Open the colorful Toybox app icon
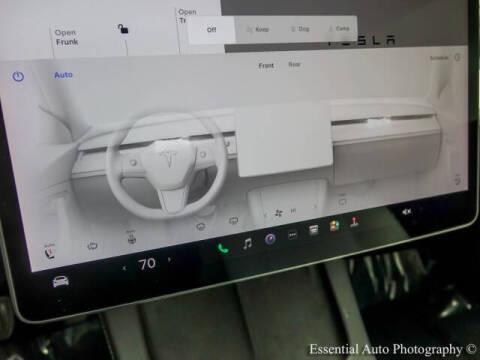Screen dimensions: 480x360 pos(334,226)
